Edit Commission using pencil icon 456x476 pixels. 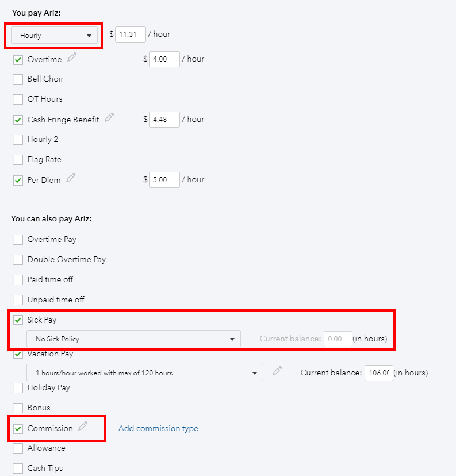(x=83, y=427)
